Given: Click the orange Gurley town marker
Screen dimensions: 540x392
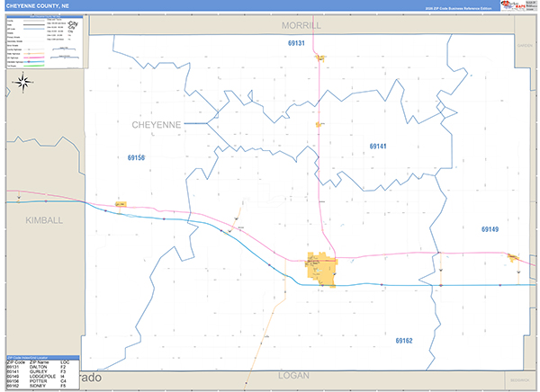Looking at the screenshot, I should [x=319, y=125].
